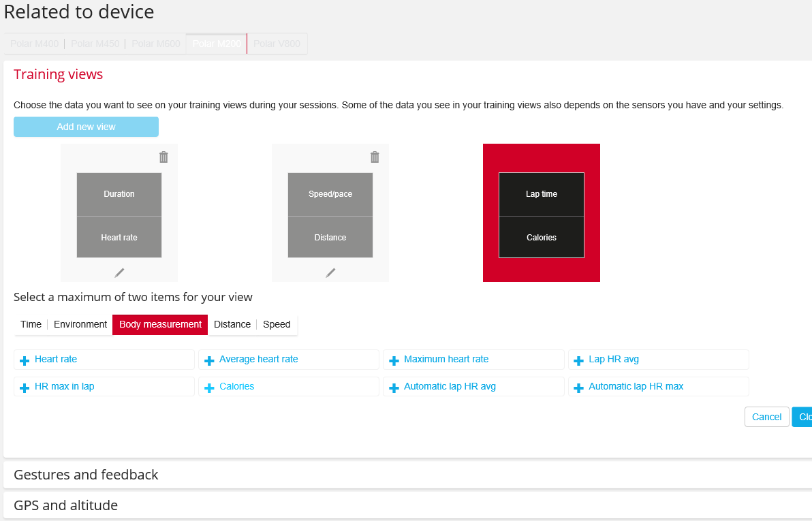Screen dimensions: 812x521
Task: Select Average heart rate as a view item
Action: 257,359
